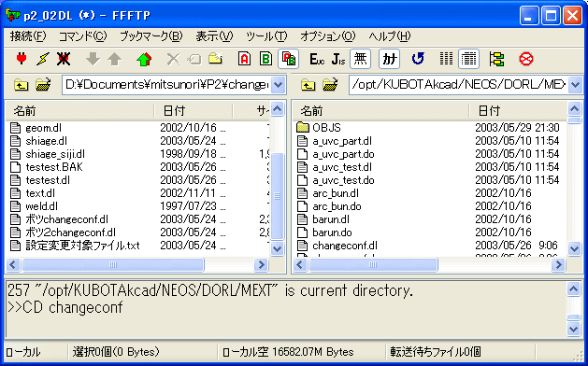Toggle no kanji conversion 無 button
This screenshot has height=366, width=588.
(361, 59)
